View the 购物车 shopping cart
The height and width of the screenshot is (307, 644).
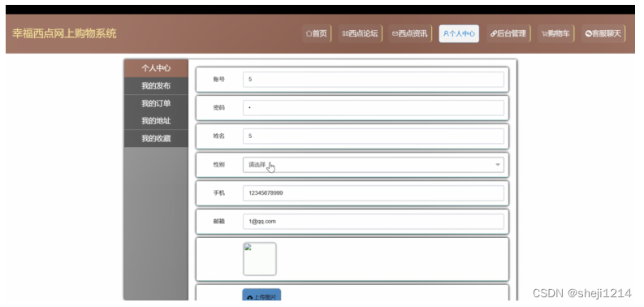tap(555, 33)
